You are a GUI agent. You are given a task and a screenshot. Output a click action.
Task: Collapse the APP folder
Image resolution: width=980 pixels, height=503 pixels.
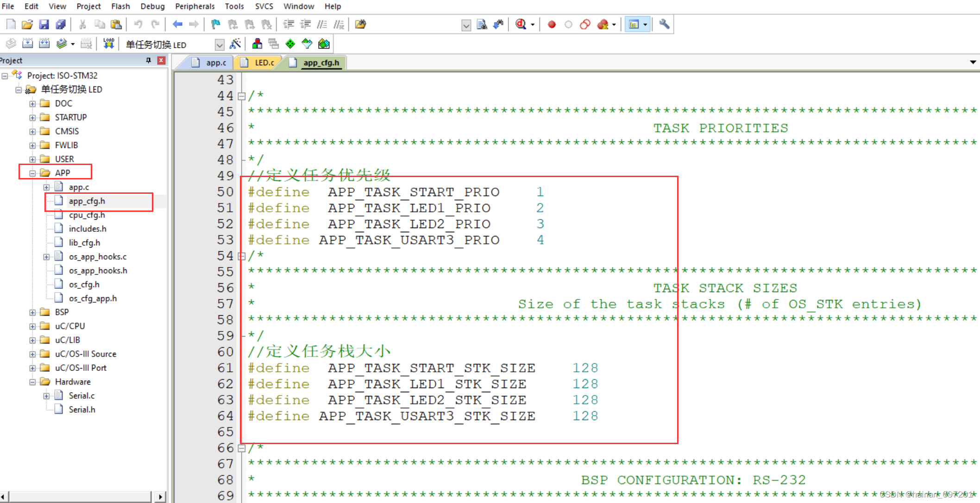pyautogui.click(x=32, y=173)
